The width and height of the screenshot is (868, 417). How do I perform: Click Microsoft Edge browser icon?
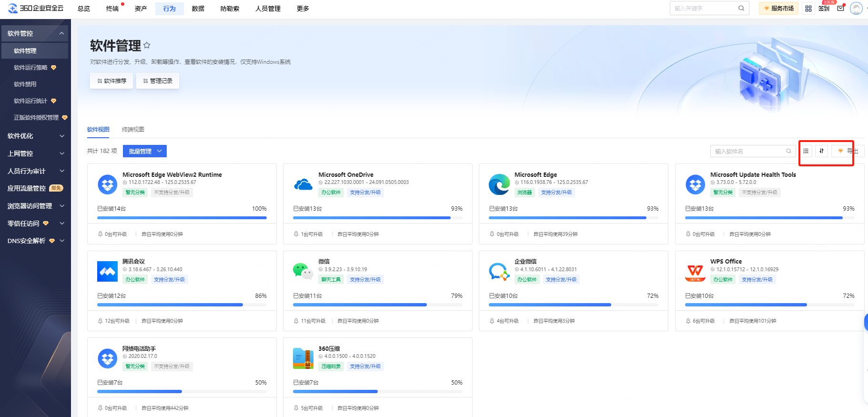coord(499,184)
